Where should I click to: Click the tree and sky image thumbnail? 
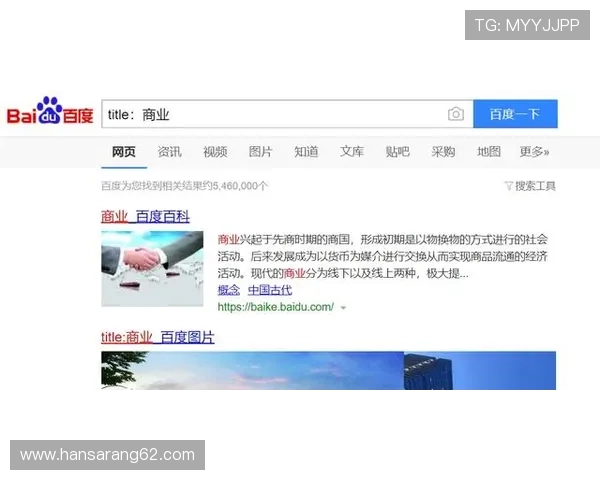pyautogui.click(x=253, y=371)
